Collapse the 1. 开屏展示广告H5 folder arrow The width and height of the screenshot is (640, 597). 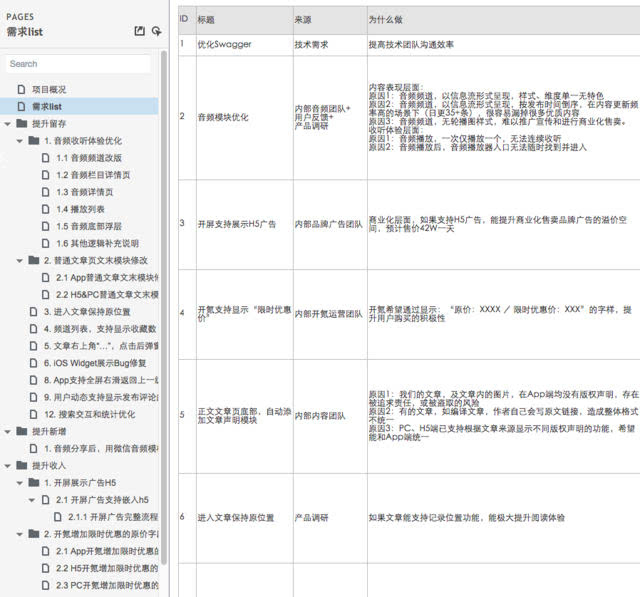tap(20, 482)
